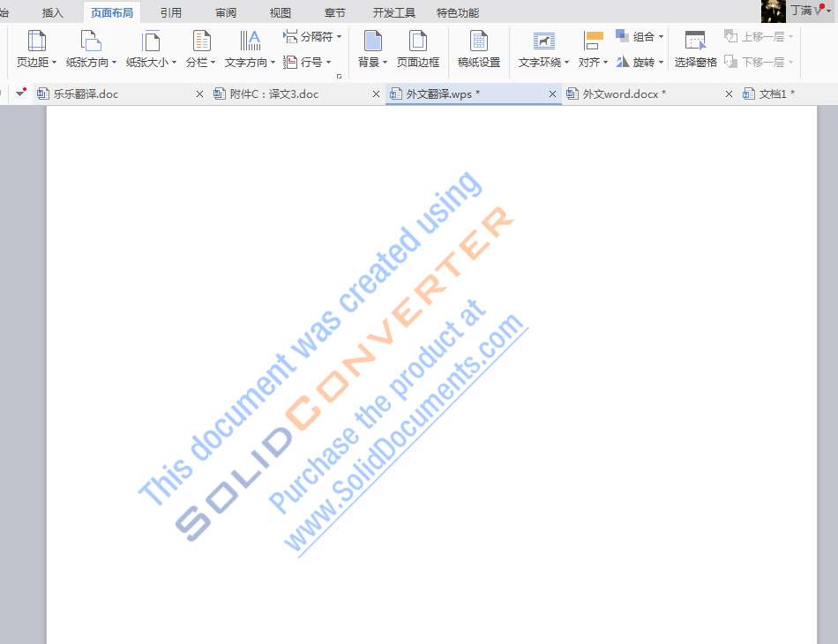Click the document tabs list arrow icon
838x644 pixels.
(20, 93)
